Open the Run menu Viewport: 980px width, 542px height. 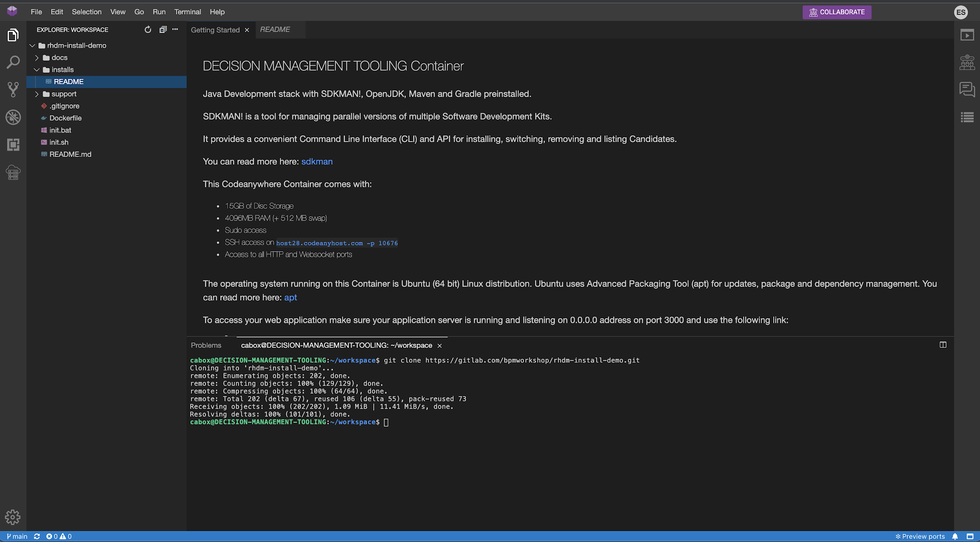(159, 12)
